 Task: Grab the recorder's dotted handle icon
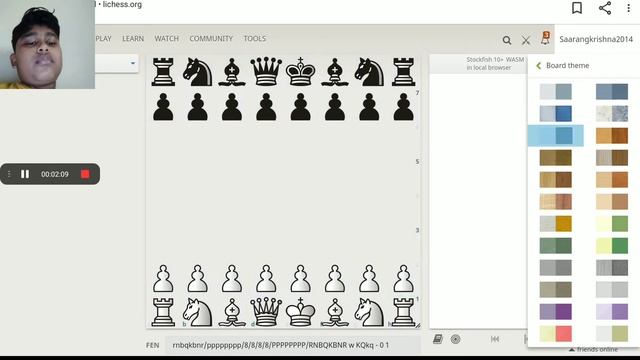coord(9,174)
